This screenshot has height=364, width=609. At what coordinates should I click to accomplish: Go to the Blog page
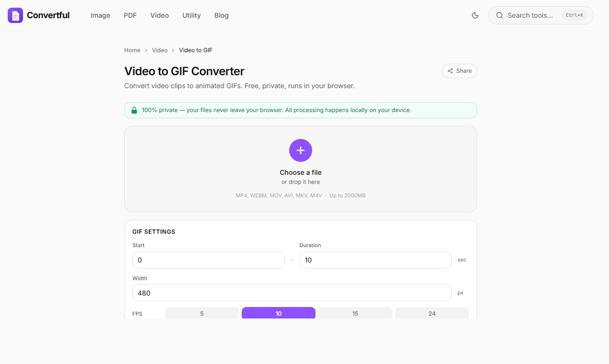(222, 15)
